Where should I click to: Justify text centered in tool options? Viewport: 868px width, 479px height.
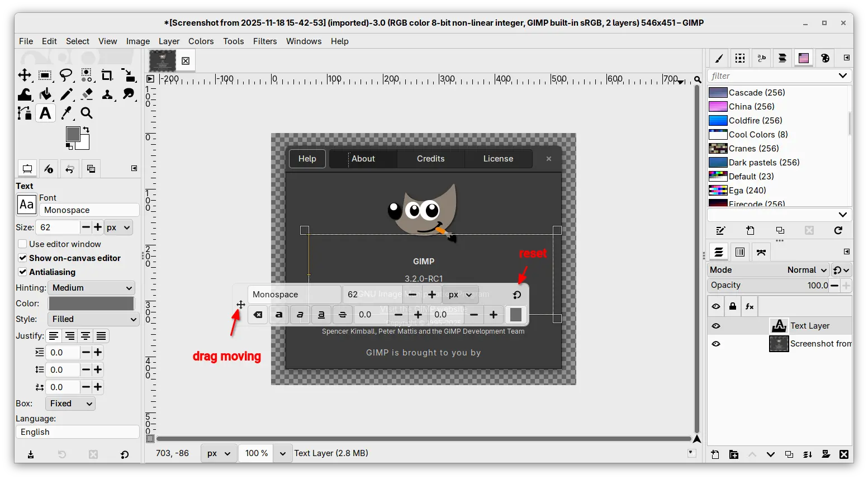[x=86, y=336]
